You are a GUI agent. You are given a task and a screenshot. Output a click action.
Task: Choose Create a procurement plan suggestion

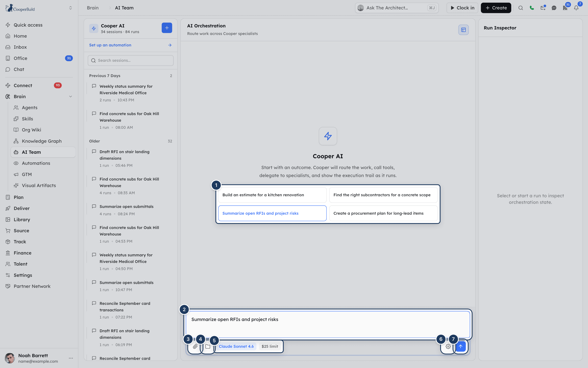pyautogui.click(x=383, y=213)
